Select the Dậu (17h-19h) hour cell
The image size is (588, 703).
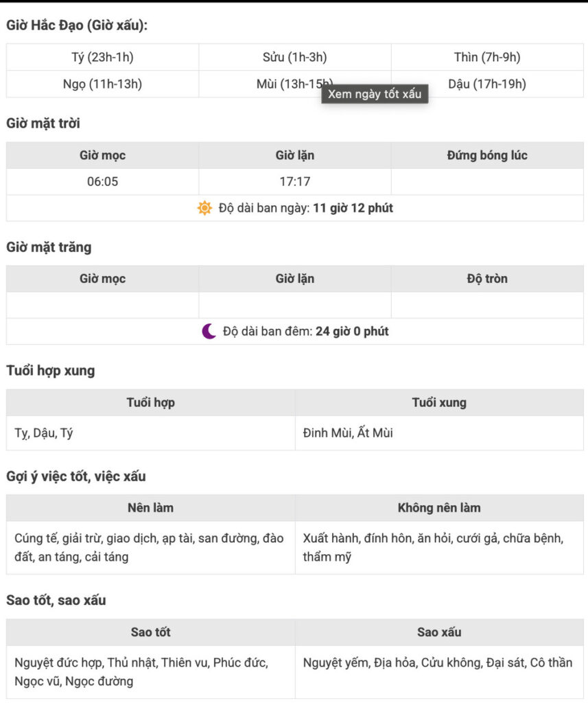pyautogui.click(x=487, y=84)
